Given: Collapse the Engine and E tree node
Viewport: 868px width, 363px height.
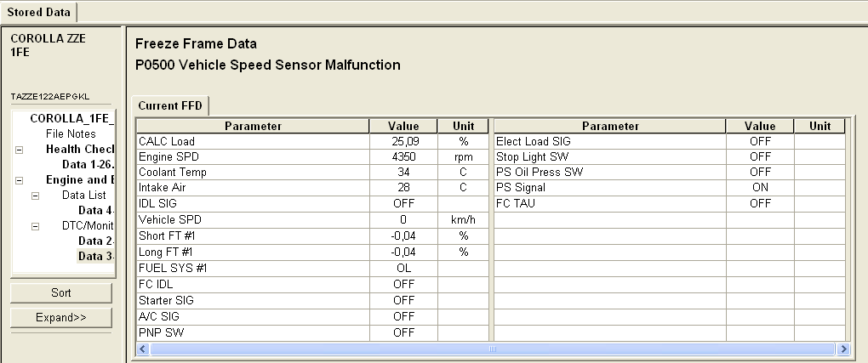Looking at the screenshot, I should [x=19, y=180].
